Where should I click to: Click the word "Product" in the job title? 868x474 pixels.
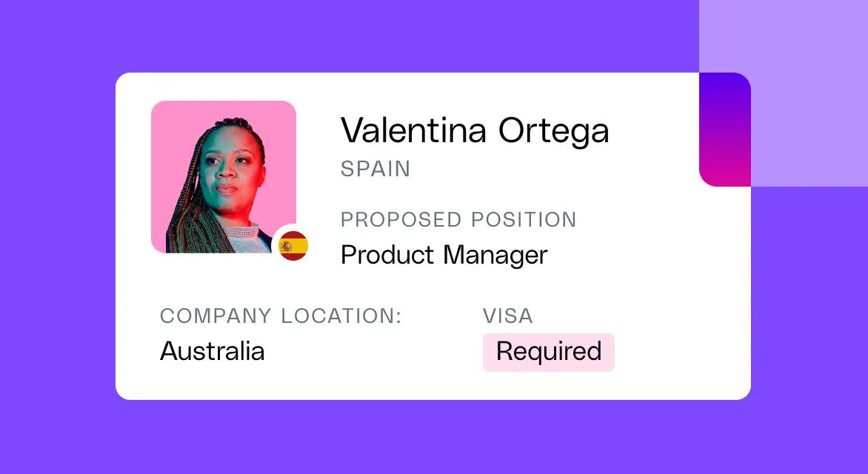point(387,255)
